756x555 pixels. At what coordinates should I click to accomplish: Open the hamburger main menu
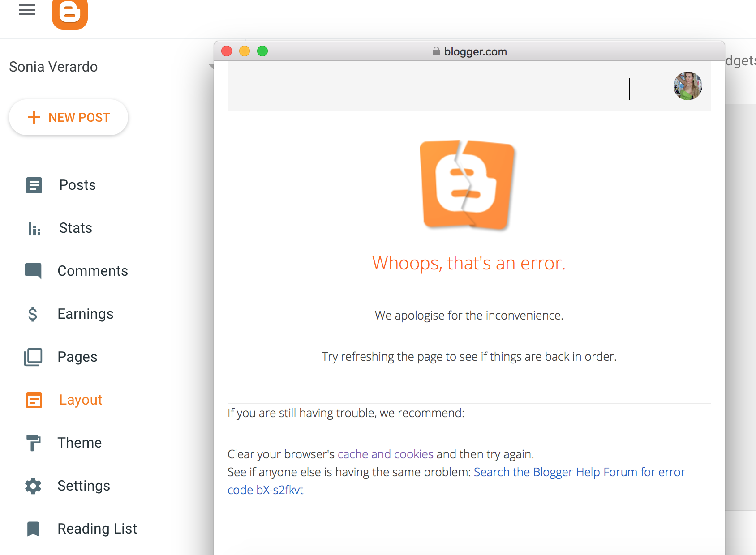tap(27, 10)
